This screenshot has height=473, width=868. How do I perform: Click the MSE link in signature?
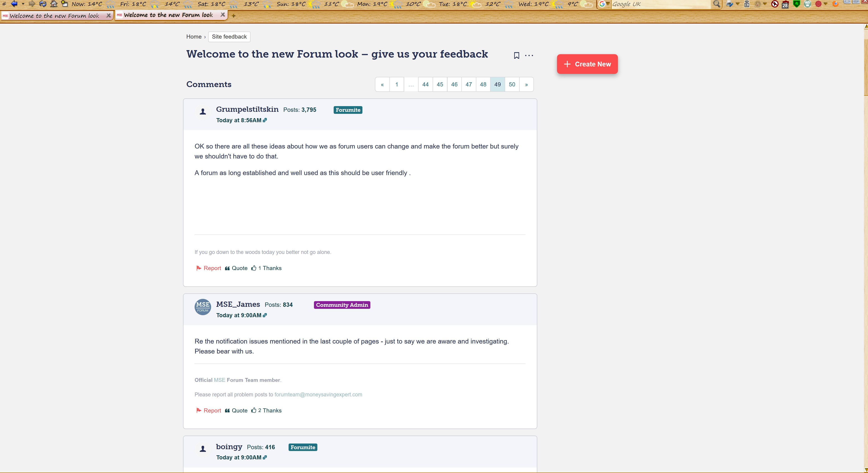coord(219,380)
